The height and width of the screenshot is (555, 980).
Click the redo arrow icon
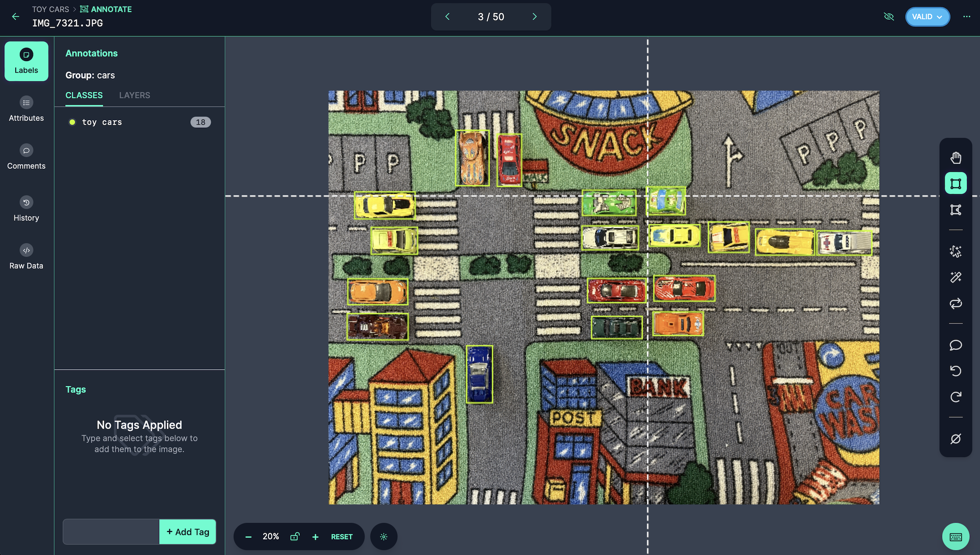point(956,397)
